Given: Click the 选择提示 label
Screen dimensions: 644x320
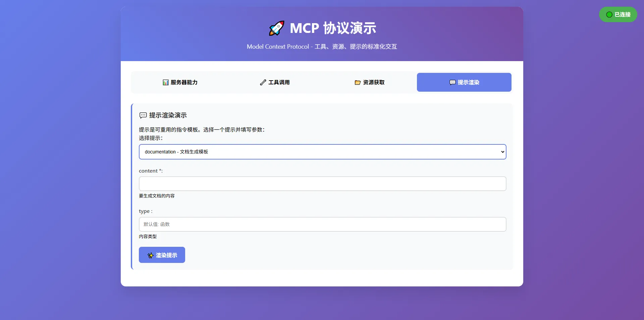Looking at the screenshot, I should click(151, 138).
